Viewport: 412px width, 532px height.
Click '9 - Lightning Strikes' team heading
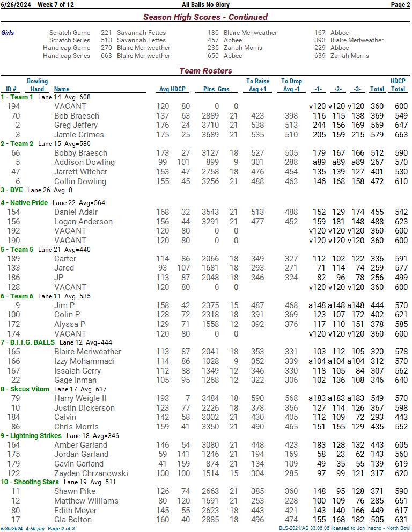[x=31, y=436]
